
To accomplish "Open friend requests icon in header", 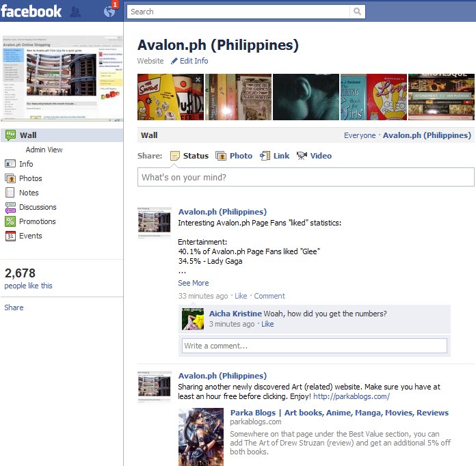I will (75, 12).
